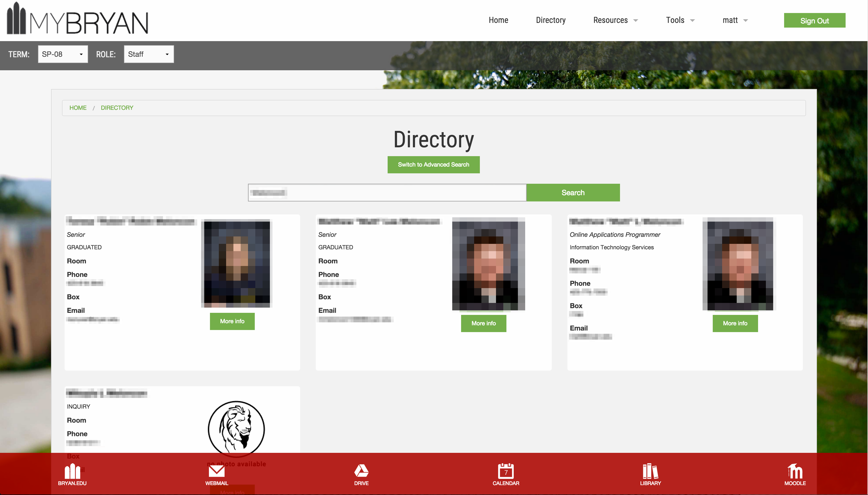
Task: Click the second Senior card's photo
Action: [489, 264]
